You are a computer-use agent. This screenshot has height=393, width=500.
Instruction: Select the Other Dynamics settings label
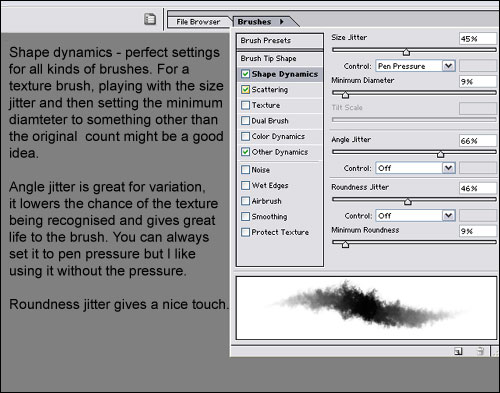pos(280,152)
